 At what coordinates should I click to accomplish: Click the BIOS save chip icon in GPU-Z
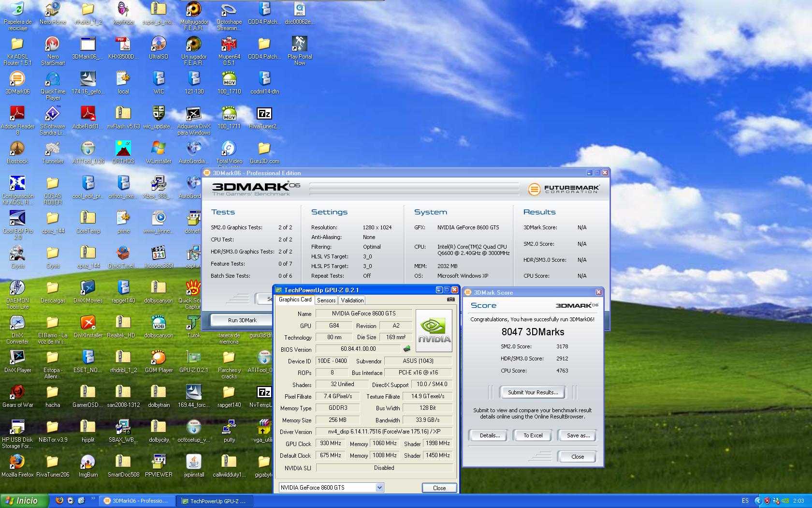pyautogui.click(x=407, y=349)
